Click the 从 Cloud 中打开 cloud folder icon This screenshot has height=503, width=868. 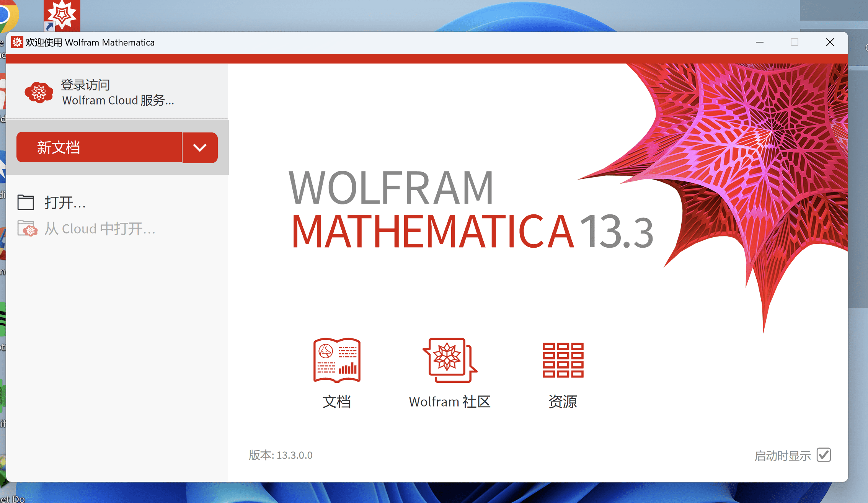pos(27,229)
